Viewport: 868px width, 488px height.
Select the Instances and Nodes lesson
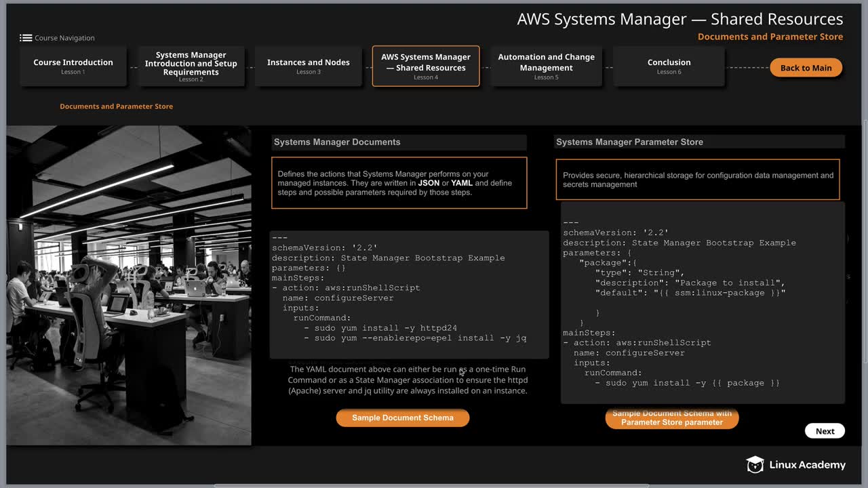(309, 66)
